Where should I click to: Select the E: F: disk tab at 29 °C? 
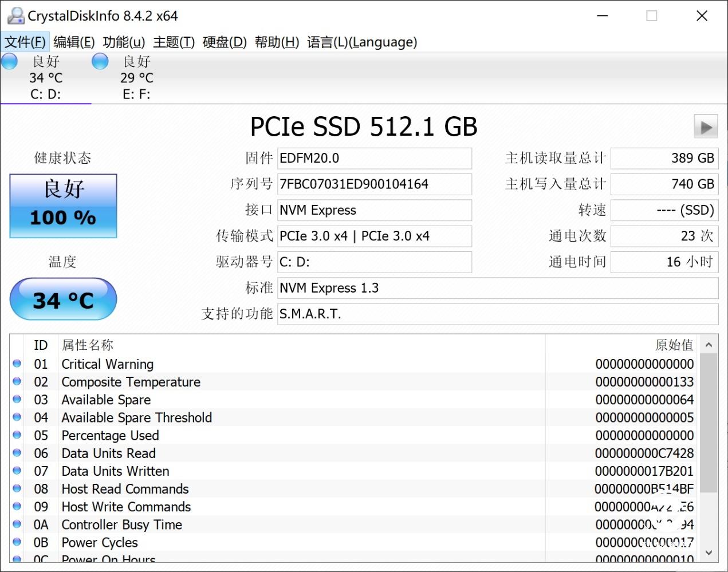click(136, 78)
